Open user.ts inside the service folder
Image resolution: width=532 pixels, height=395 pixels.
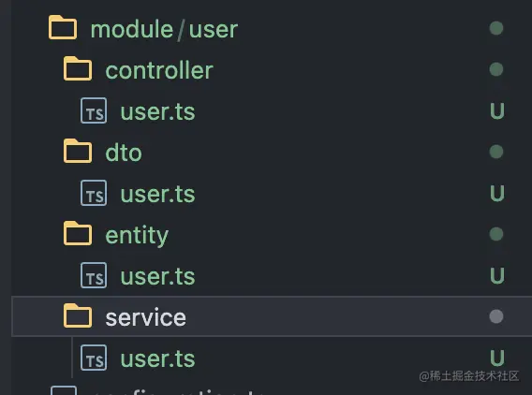157,359
